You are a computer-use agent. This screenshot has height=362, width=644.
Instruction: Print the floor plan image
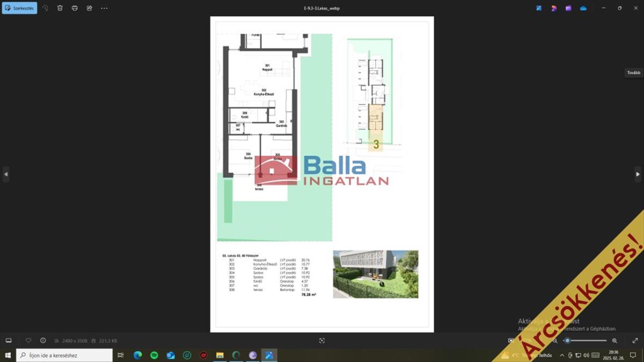coord(75,8)
